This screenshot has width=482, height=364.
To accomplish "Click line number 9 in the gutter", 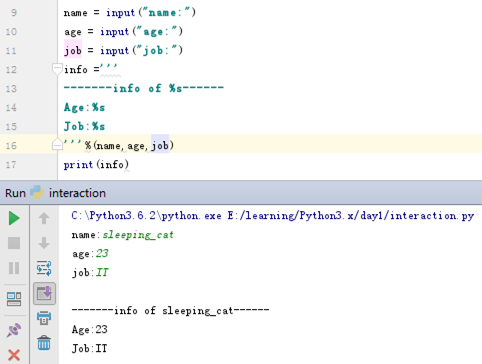I will coord(14,13).
